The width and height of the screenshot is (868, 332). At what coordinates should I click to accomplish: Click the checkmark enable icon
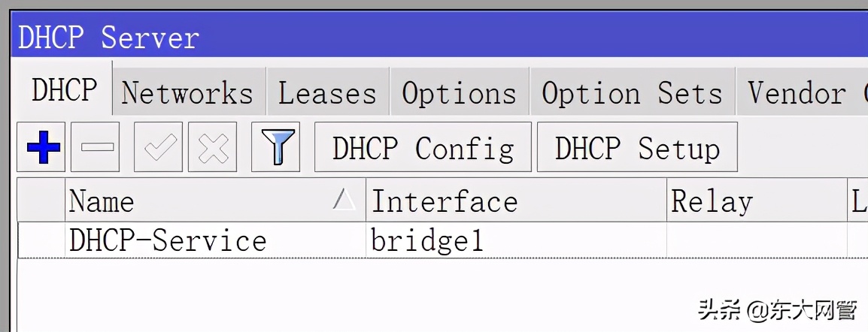pyautogui.click(x=158, y=148)
